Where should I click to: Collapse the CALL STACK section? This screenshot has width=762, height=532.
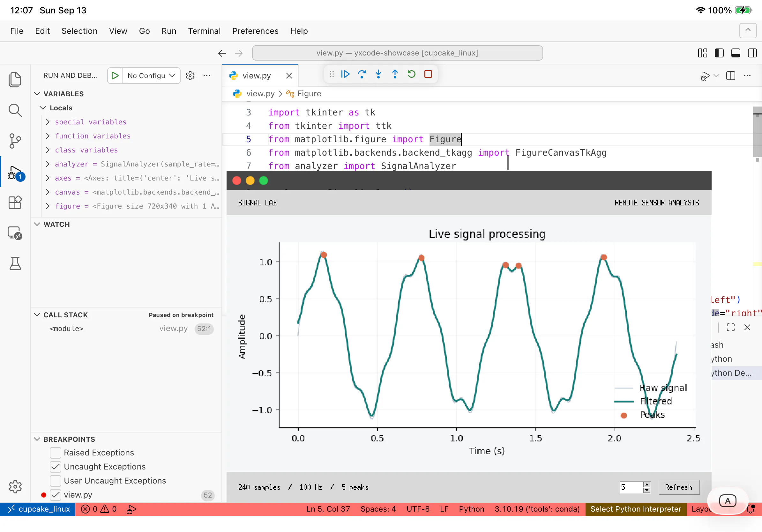point(37,315)
